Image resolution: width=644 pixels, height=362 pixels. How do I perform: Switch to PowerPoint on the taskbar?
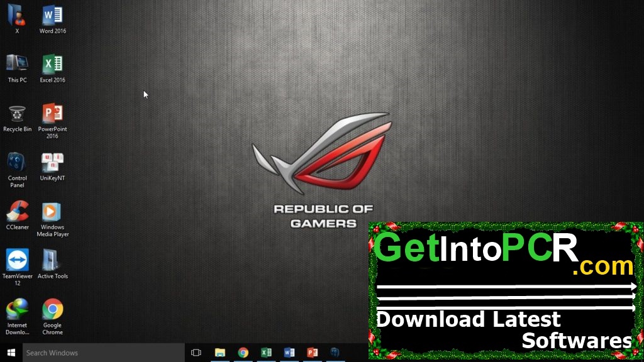[312, 353]
